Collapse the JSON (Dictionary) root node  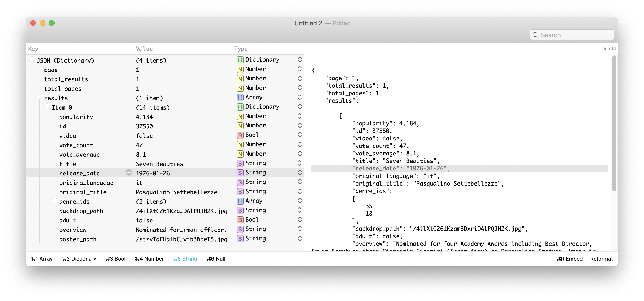coord(32,59)
